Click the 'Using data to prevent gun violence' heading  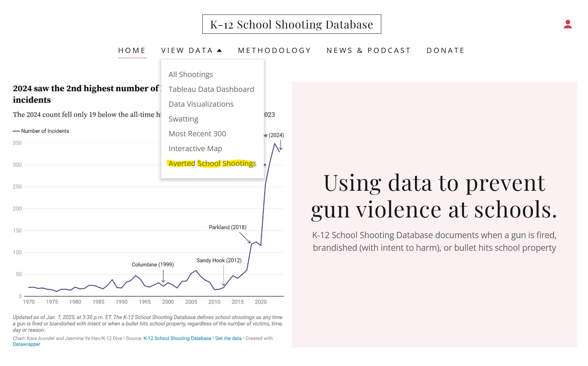pyautogui.click(x=434, y=196)
